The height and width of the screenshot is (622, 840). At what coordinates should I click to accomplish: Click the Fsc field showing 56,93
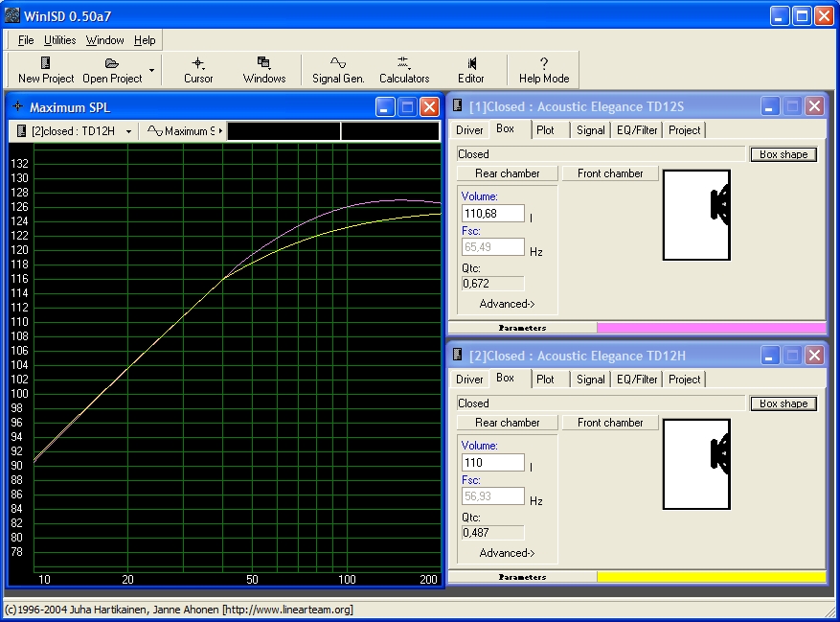[x=493, y=496]
